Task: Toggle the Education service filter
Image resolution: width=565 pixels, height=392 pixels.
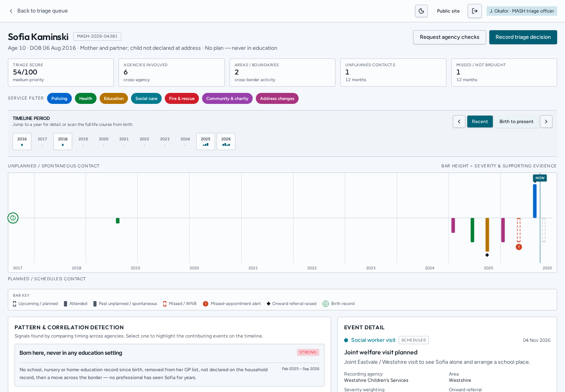Action: (114, 98)
